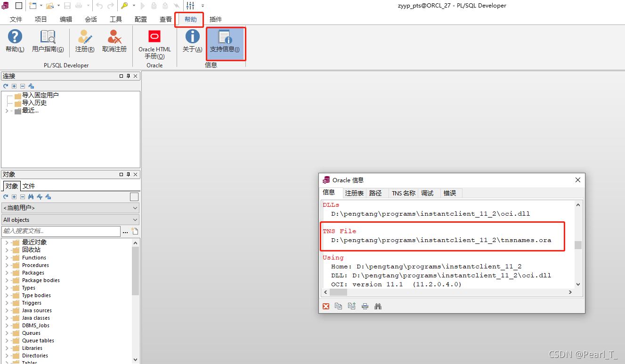Select the DBMS_Jobs tree item
Image resolution: width=625 pixels, height=364 pixels.
click(35, 325)
